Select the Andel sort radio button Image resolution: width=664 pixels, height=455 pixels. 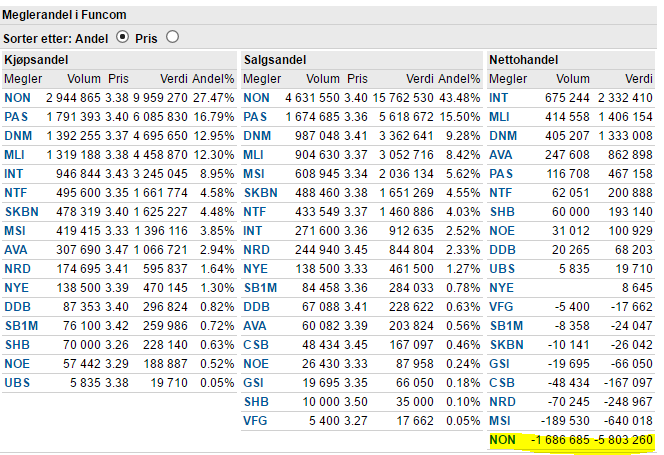tap(122, 37)
